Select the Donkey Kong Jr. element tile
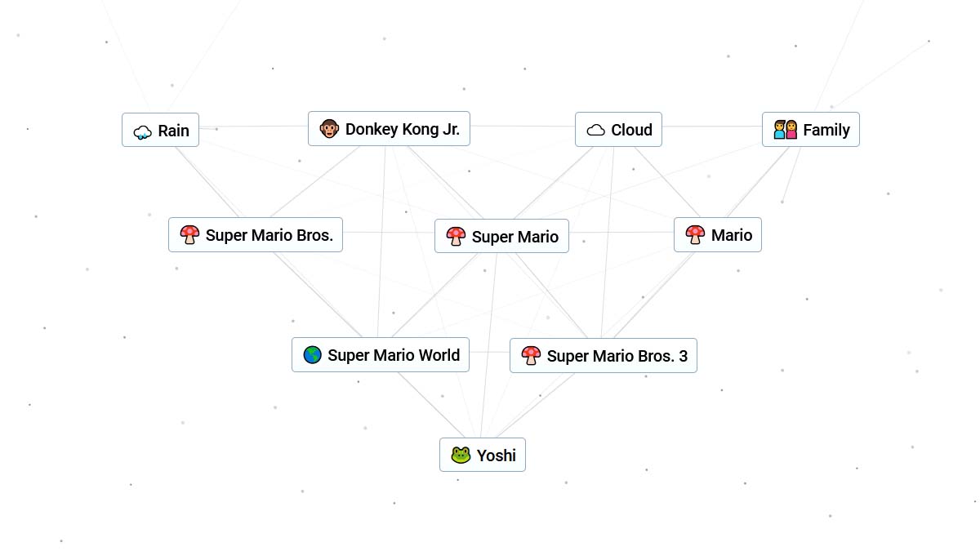The width and height of the screenshot is (980, 551). click(389, 128)
